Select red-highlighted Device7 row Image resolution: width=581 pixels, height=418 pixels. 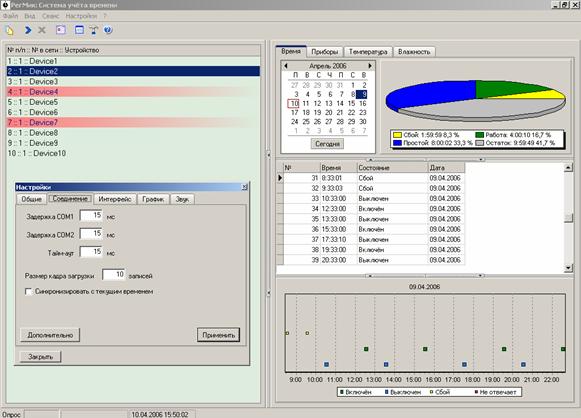click(x=133, y=122)
